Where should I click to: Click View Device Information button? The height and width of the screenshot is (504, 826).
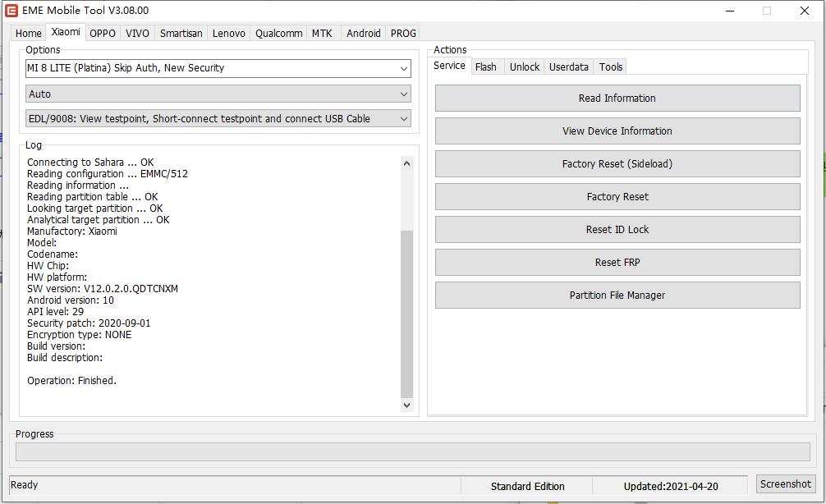pyautogui.click(x=617, y=131)
